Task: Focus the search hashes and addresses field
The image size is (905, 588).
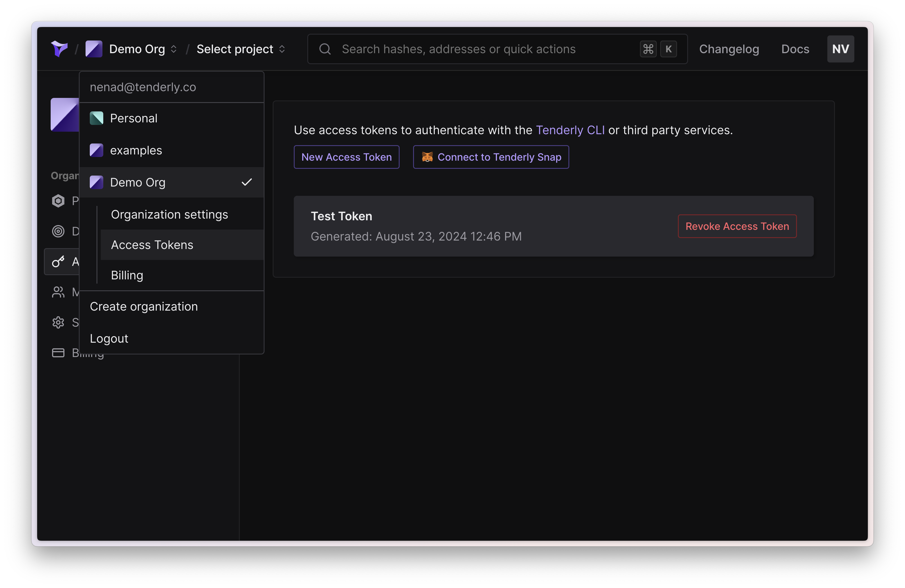Action: click(497, 49)
